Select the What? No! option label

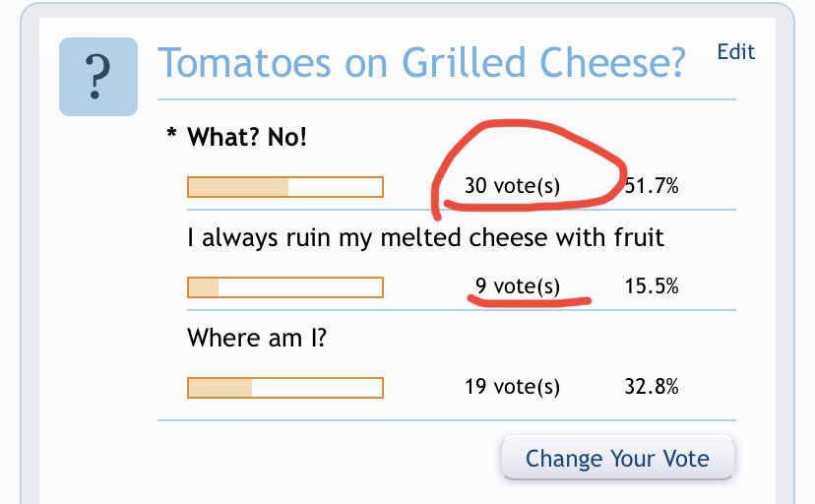[x=247, y=138]
